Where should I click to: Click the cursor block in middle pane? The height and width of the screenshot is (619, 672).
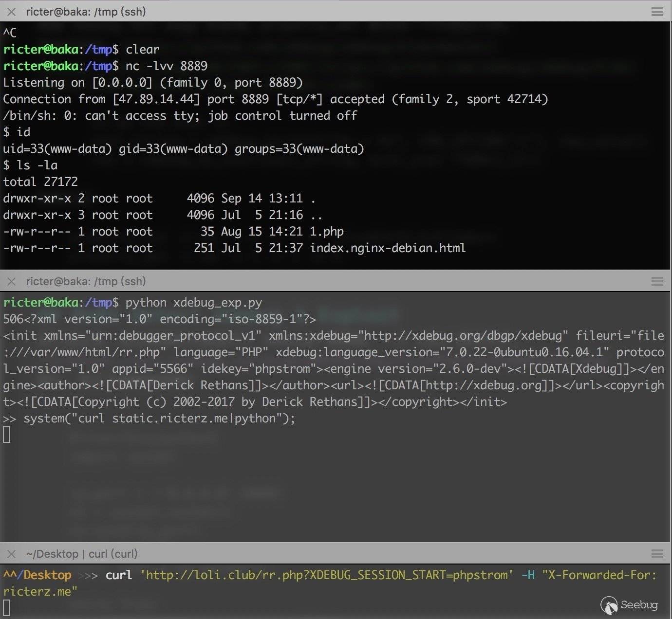(x=6, y=435)
